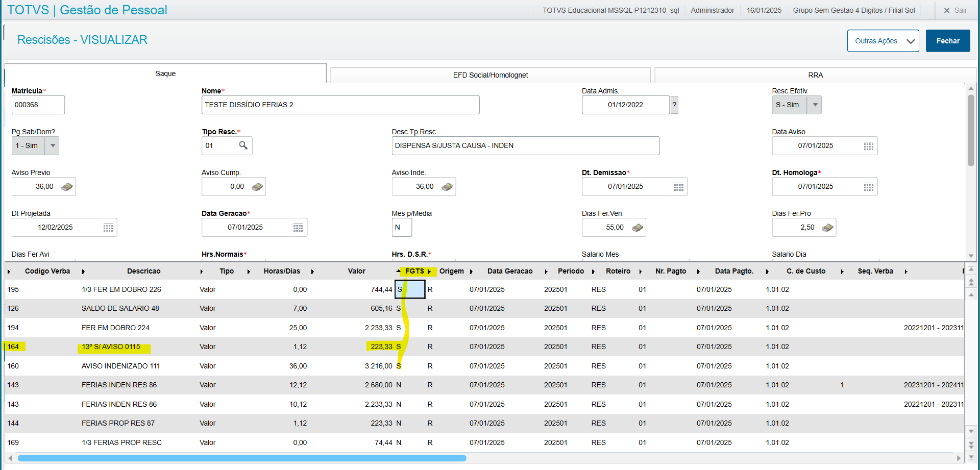Click the 16/01/2025 system date
Image resolution: width=980 pixels, height=470 pixels.
764,10
